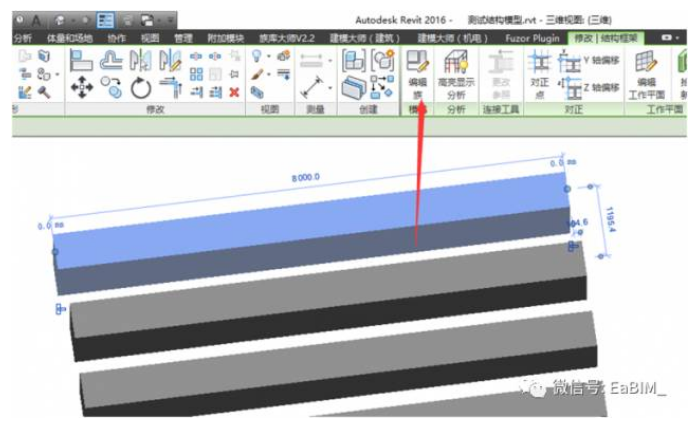
Task: Select the Demolish hammer tool
Action: pos(43,92)
